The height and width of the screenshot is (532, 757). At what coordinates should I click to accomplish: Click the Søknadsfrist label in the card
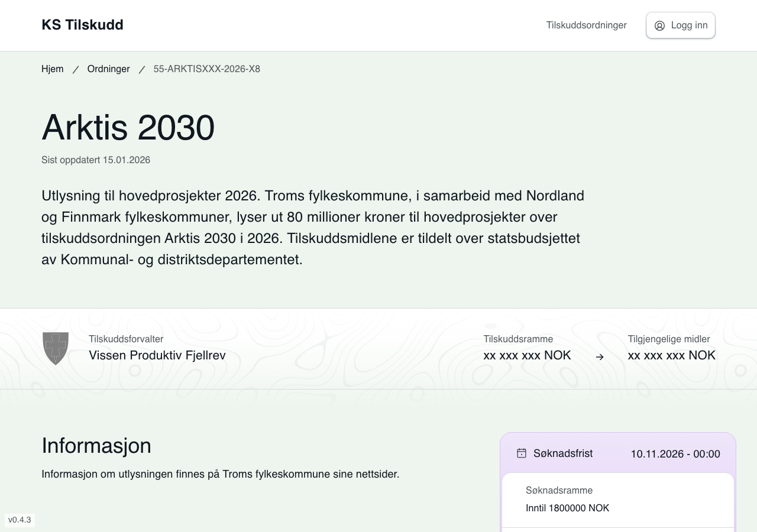(562, 453)
